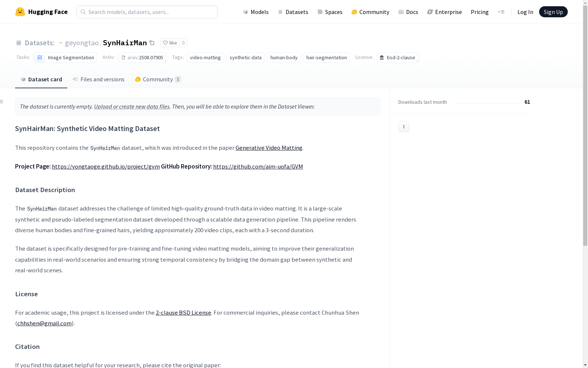Click the Citation heading
Image resolution: width=588 pixels, height=368 pixels.
[27, 347]
